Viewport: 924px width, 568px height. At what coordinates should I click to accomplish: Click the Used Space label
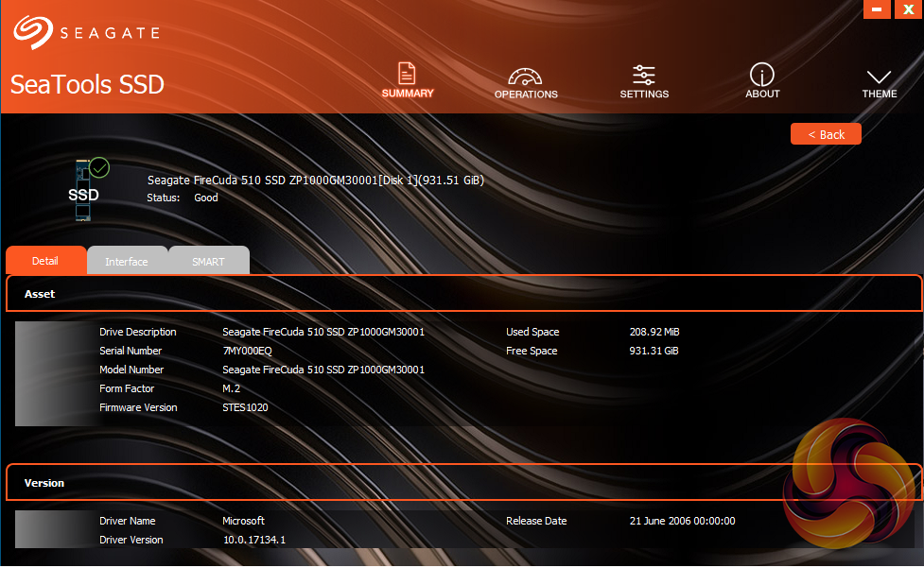532,332
